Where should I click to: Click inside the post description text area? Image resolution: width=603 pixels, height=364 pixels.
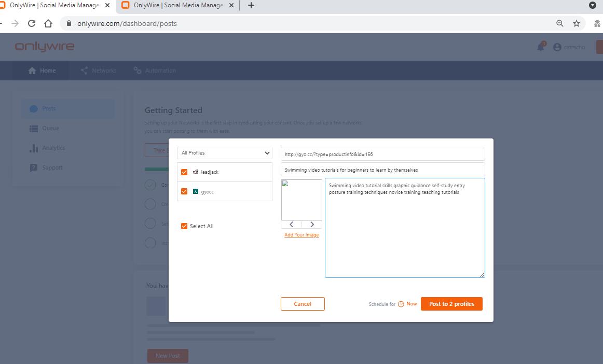(405, 228)
